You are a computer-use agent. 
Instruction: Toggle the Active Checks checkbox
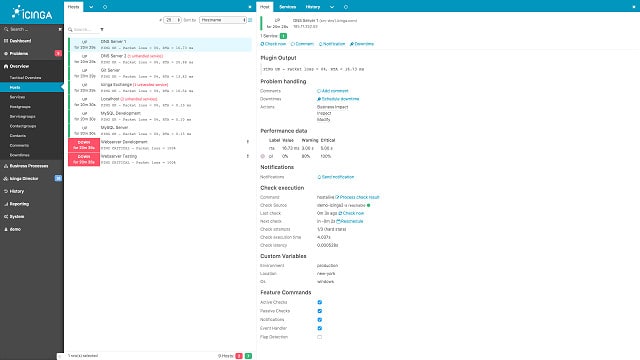tap(320, 302)
